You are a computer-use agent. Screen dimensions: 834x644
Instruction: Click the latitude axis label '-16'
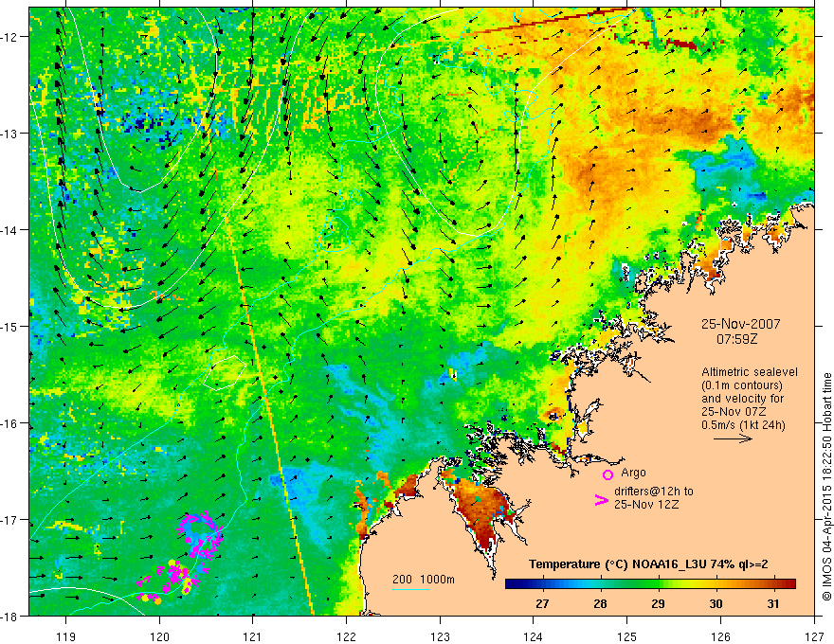[x=9, y=423]
